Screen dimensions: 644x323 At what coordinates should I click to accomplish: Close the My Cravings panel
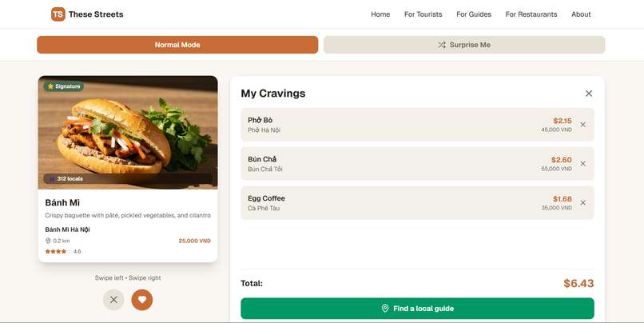[589, 94]
